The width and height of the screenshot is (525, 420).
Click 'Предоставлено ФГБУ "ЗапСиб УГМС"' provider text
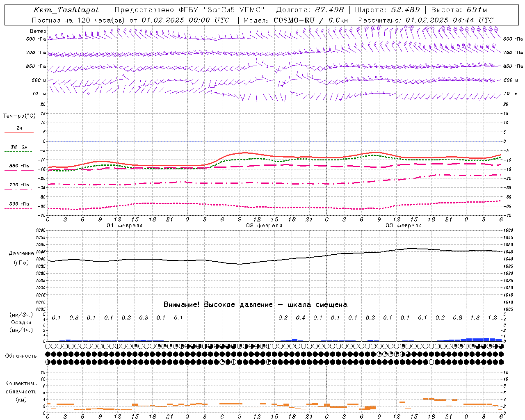(189, 10)
